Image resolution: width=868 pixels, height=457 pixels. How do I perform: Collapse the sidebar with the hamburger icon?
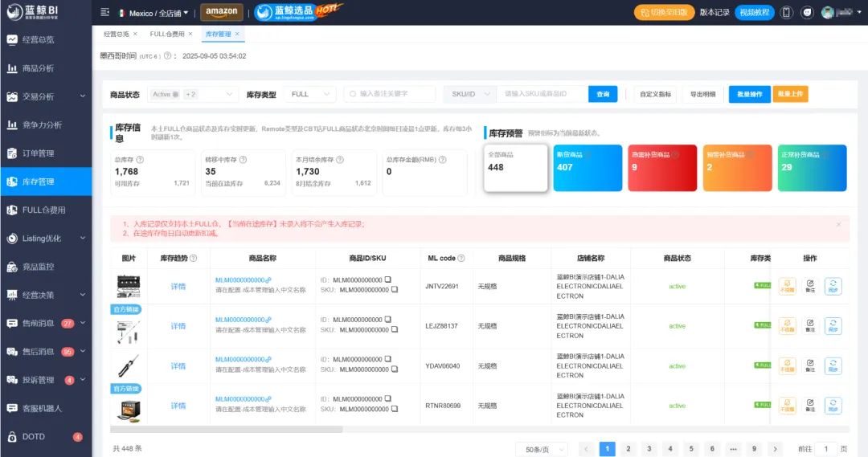coord(104,12)
